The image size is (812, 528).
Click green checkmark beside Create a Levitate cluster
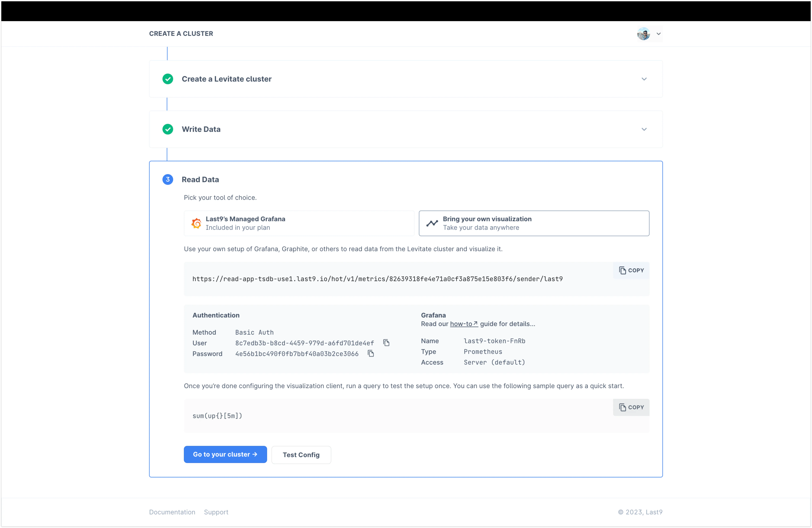(x=168, y=79)
